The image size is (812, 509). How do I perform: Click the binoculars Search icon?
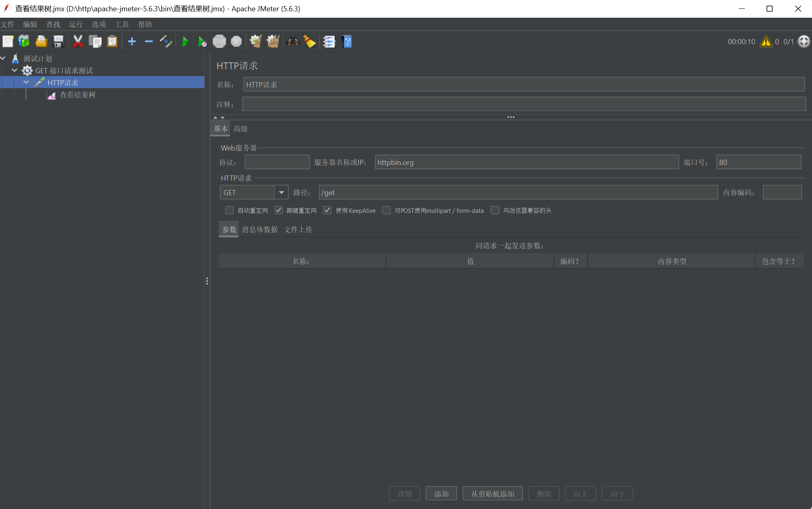click(x=293, y=41)
